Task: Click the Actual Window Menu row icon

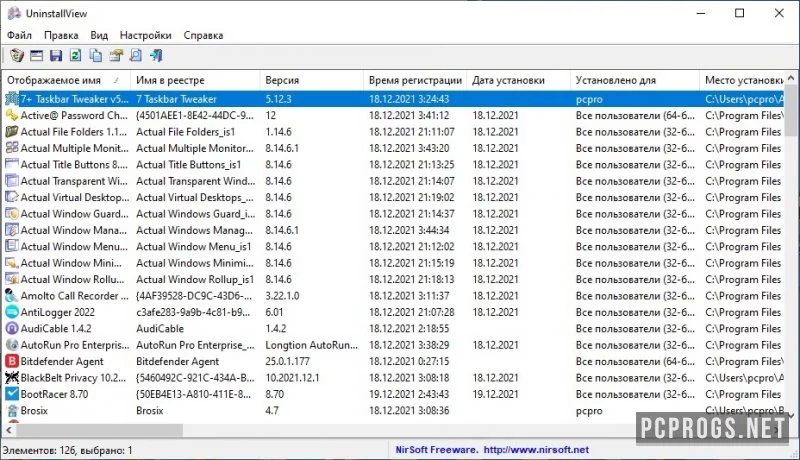Action: point(12,246)
